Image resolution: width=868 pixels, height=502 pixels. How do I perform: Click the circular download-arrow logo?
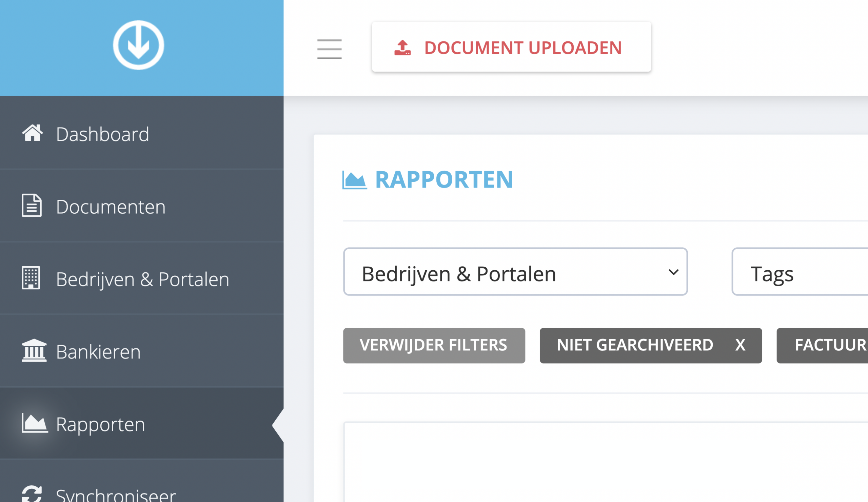(x=138, y=45)
